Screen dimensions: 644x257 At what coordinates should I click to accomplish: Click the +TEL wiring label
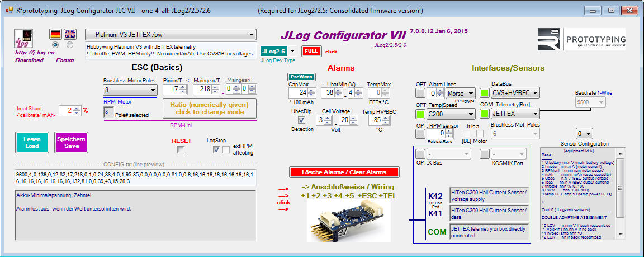tap(389, 196)
